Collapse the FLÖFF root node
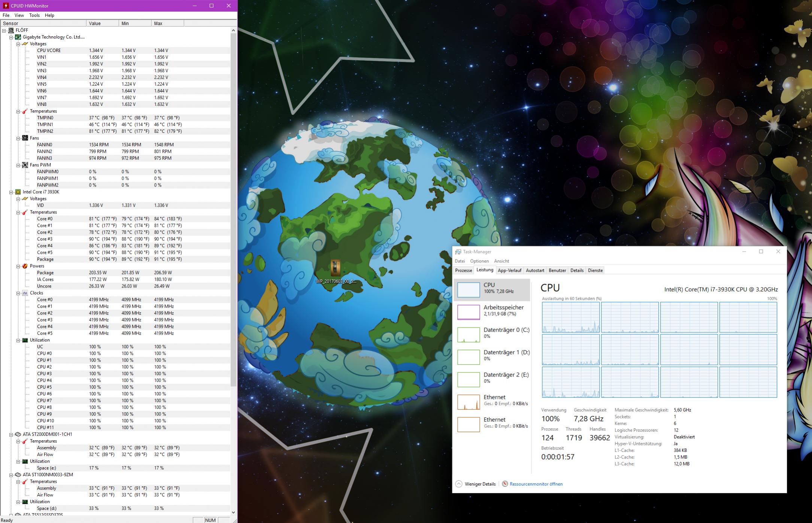This screenshot has height=523, width=812. coord(4,30)
